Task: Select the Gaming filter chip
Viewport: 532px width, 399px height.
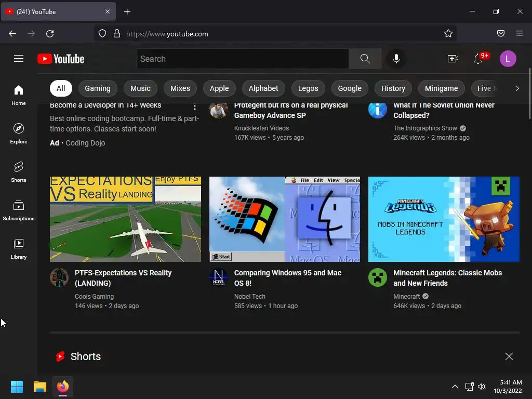Action: tap(98, 88)
